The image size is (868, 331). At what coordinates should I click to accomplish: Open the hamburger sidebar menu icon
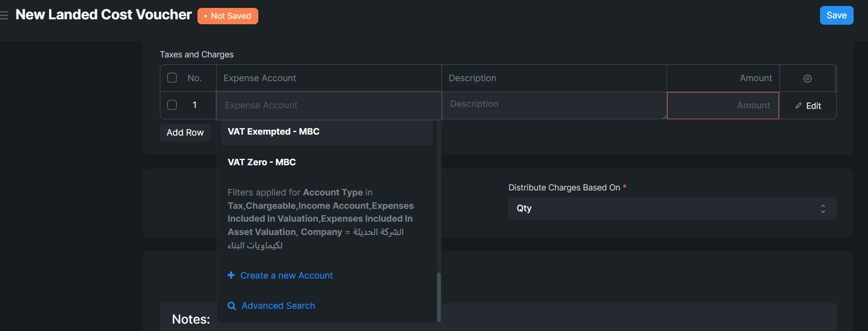[x=4, y=15]
